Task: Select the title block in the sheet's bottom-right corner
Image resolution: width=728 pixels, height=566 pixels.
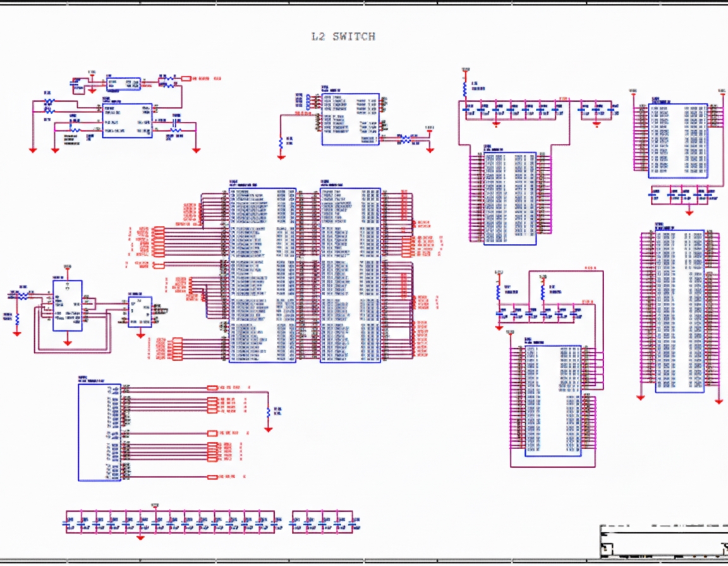Action: click(664, 541)
